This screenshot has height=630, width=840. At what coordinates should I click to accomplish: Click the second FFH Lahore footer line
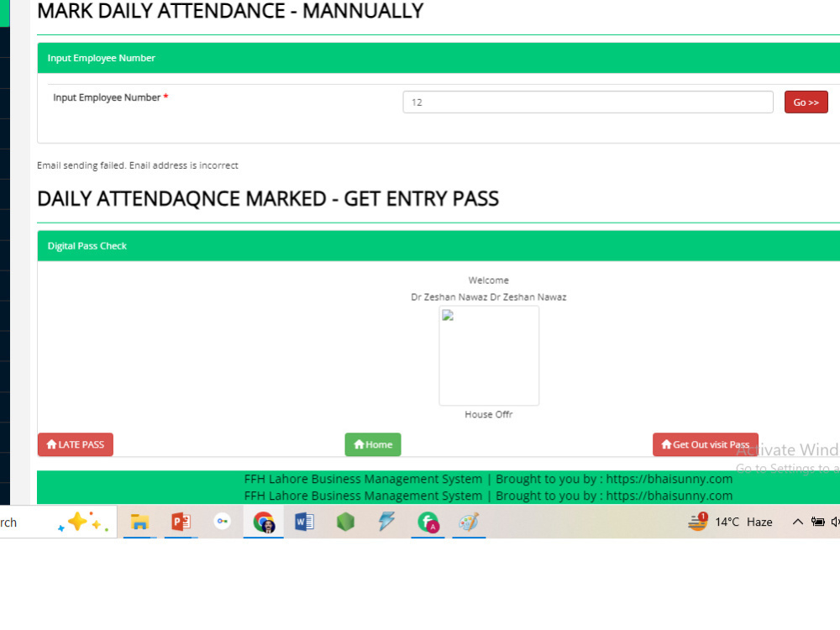[488, 496]
